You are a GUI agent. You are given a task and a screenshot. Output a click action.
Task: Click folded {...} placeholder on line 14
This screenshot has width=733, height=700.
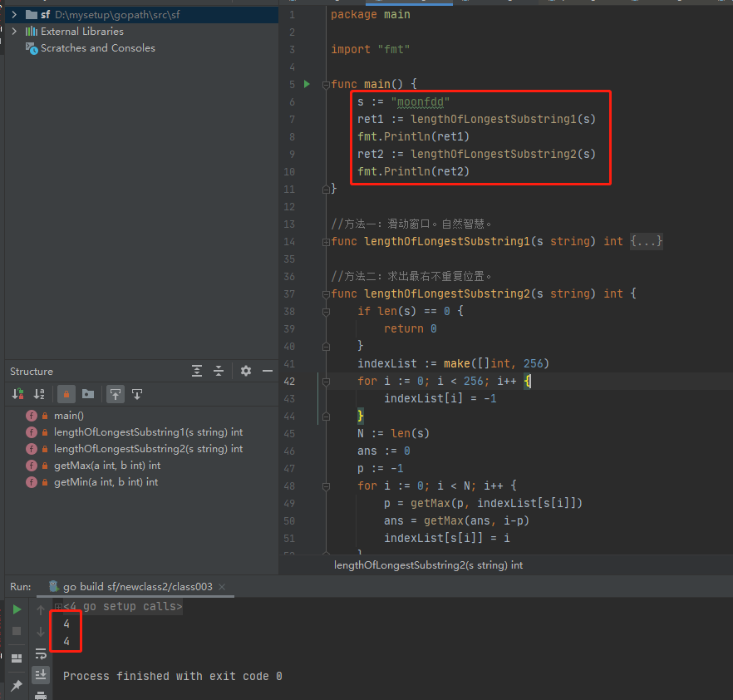click(646, 241)
